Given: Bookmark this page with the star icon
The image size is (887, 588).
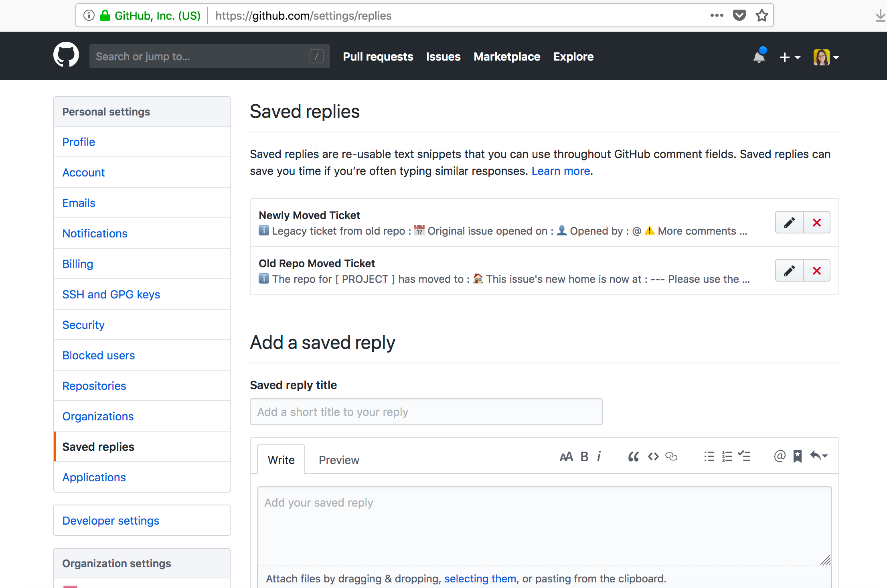Looking at the screenshot, I should tap(761, 16).
